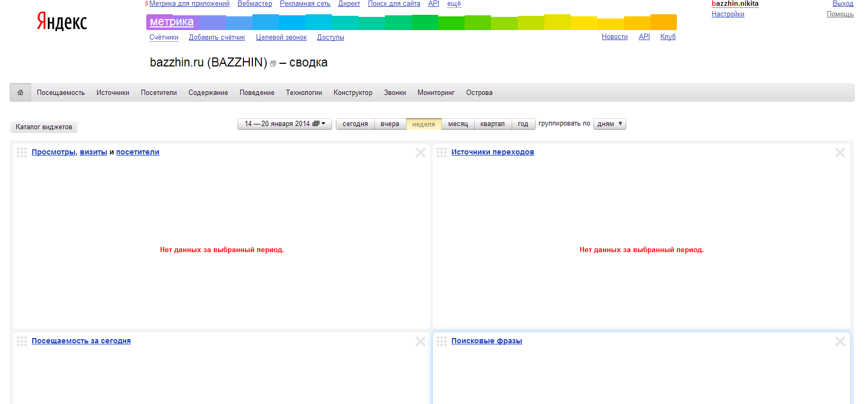Click the small icon next to BAZZHIN title

pyautogui.click(x=273, y=64)
